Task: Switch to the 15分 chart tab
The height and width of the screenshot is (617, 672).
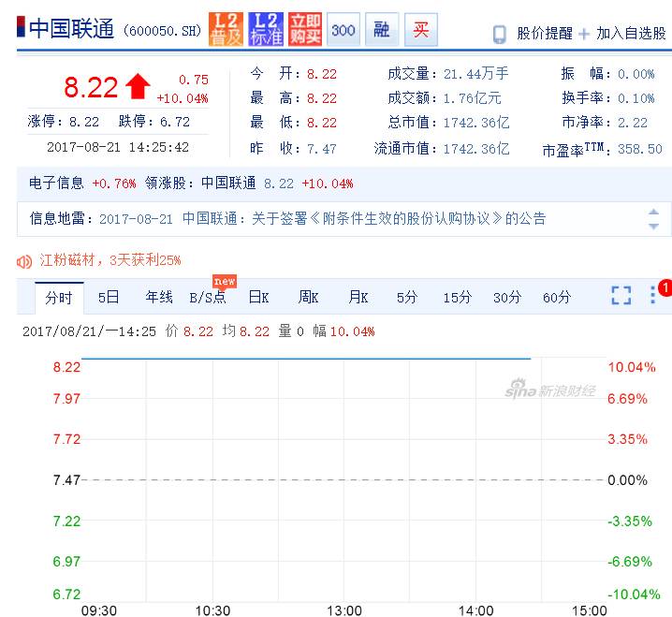Action: pyautogui.click(x=458, y=297)
